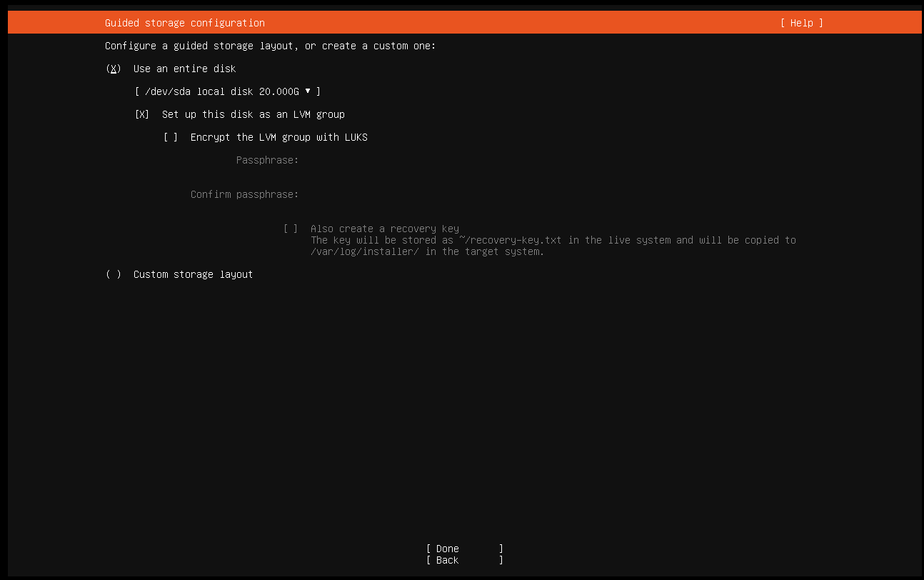Open the /dev/sda local disk dropdown
The width and height of the screenshot is (924, 580).
tap(227, 91)
